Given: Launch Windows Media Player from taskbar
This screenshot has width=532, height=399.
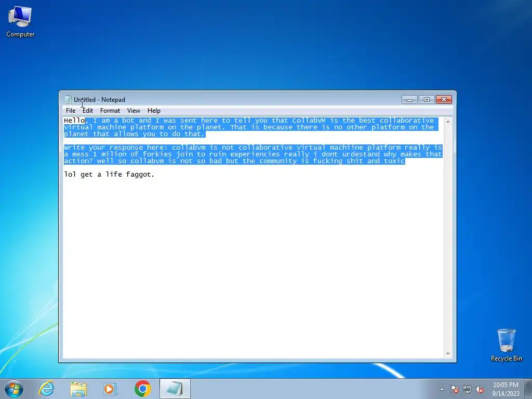Looking at the screenshot, I should pos(110,389).
